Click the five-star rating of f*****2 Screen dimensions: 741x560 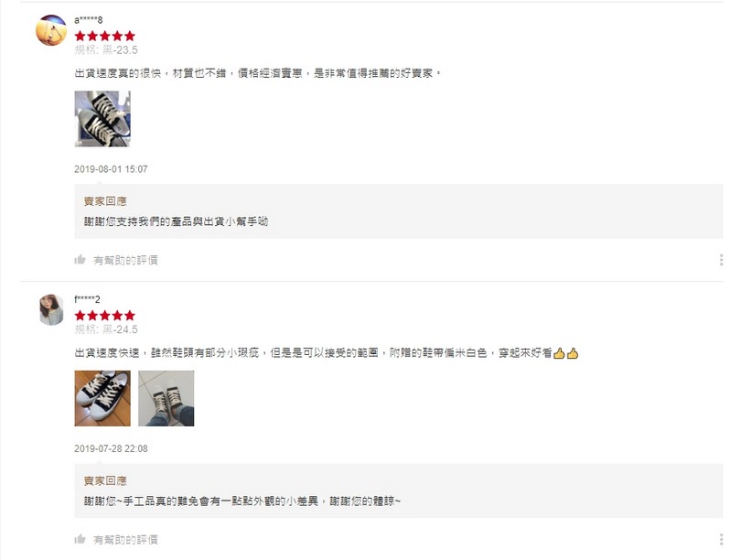pyautogui.click(x=105, y=316)
